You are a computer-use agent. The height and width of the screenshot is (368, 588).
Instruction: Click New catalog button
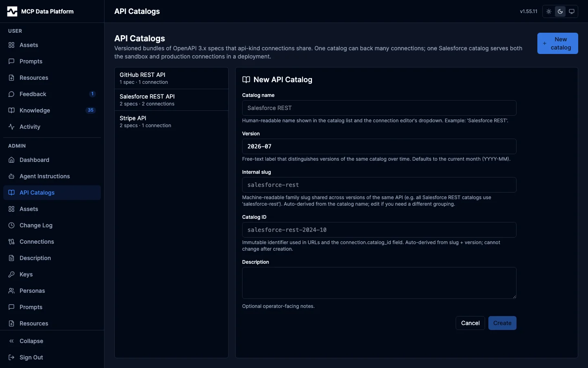coord(558,43)
